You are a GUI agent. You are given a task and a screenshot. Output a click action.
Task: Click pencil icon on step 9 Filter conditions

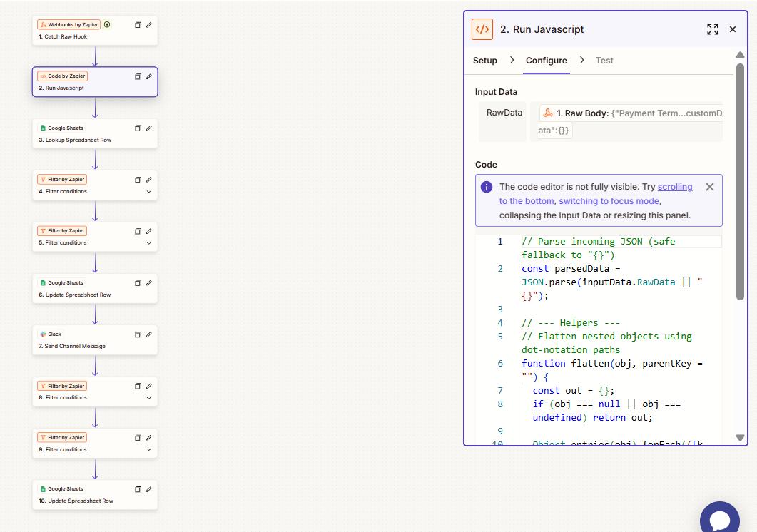click(x=148, y=438)
